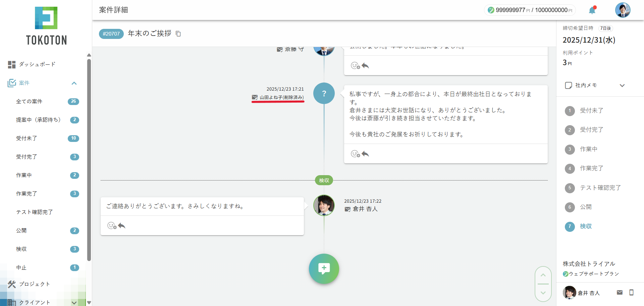The height and width of the screenshot is (306, 644).
Task: View 倉井 杏人's phone via smartphone icon
Action: (632, 292)
